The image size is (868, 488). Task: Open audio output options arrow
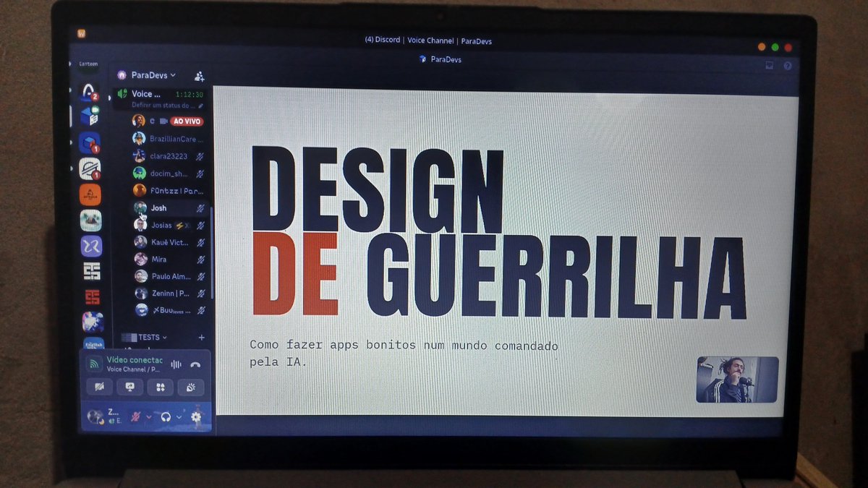(179, 417)
